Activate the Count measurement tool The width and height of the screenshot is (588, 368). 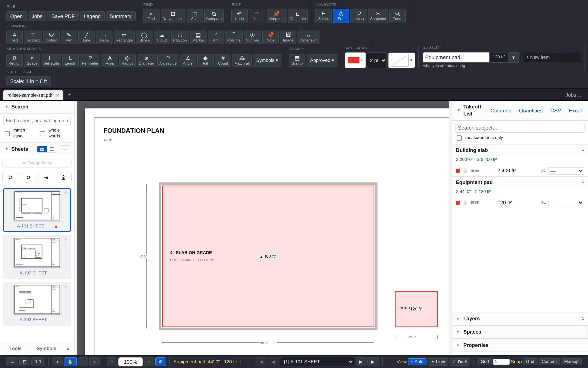pyautogui.click(x=223, y=60)
